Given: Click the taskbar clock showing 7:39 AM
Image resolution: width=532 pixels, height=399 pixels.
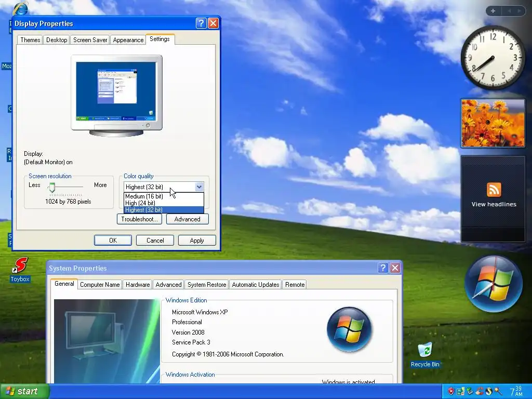Looking at the screenshot, I should tap(516, 391).
